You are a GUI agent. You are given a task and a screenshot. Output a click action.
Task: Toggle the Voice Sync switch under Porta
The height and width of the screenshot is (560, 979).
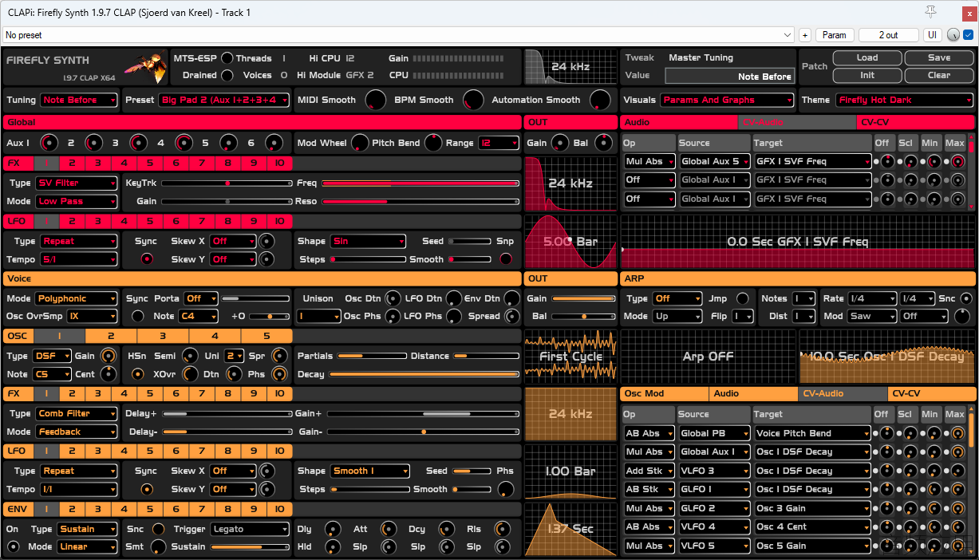coord(138,316)
